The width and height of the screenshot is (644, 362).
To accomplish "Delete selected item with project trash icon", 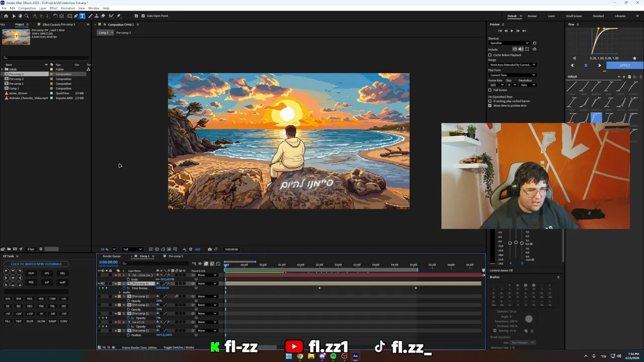I will click(41, 249).
